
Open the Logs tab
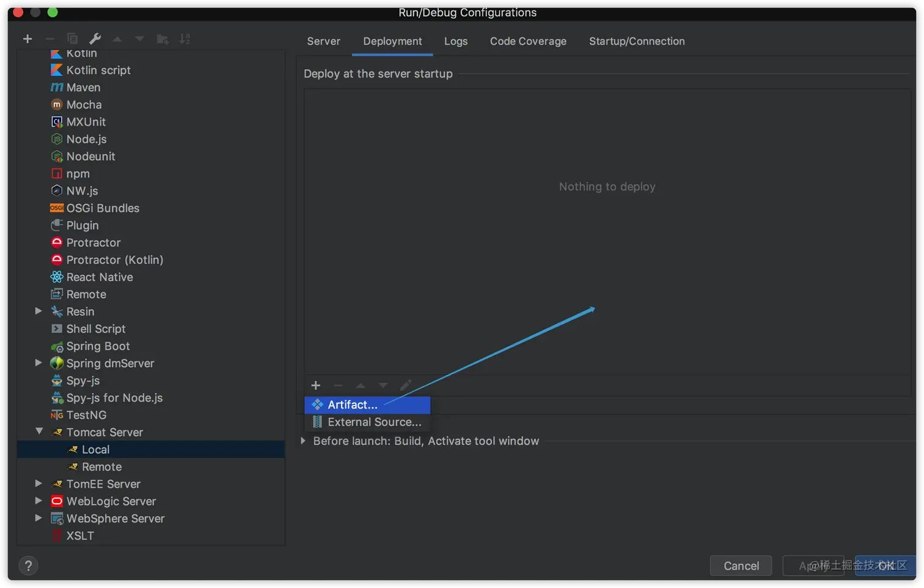(x=456, y=41)
